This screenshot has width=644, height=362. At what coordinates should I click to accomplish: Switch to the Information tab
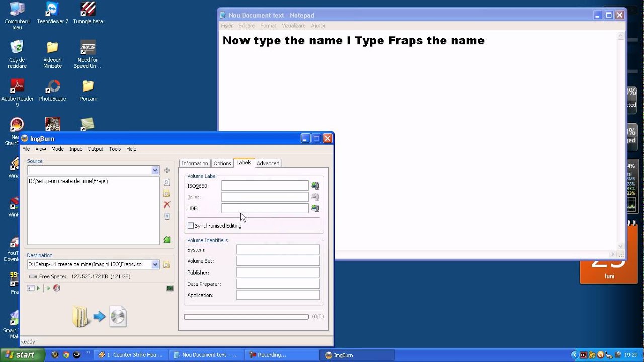pos(195,163)
